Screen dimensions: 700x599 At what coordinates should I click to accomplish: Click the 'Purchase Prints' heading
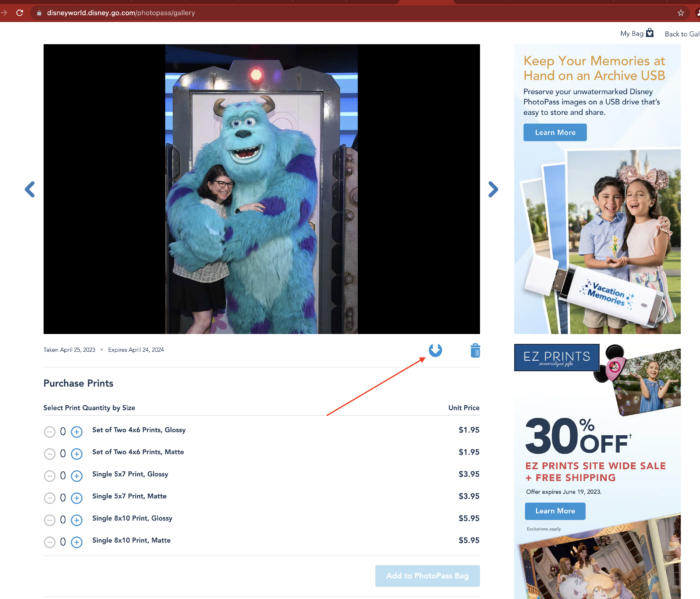click(x=78, y=383)
